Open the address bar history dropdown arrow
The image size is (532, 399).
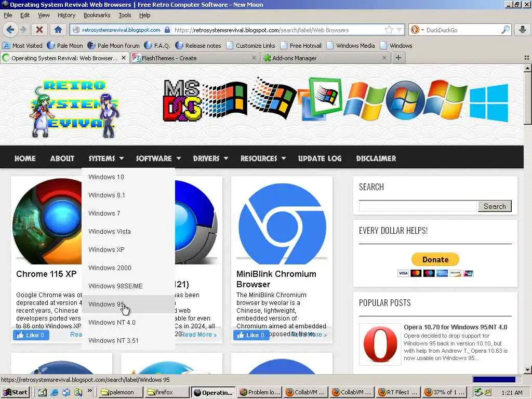(400, 30)
